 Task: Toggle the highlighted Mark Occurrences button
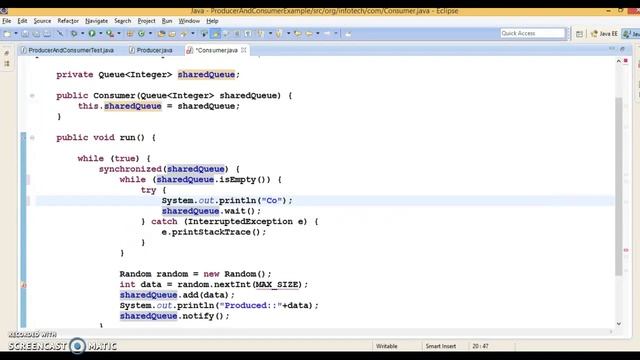tap(215, 34)
